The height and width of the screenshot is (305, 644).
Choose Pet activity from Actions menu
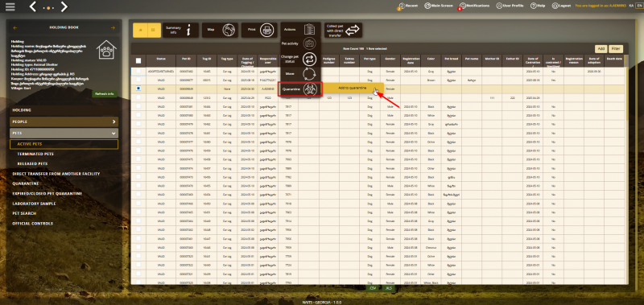click(299, 43)
